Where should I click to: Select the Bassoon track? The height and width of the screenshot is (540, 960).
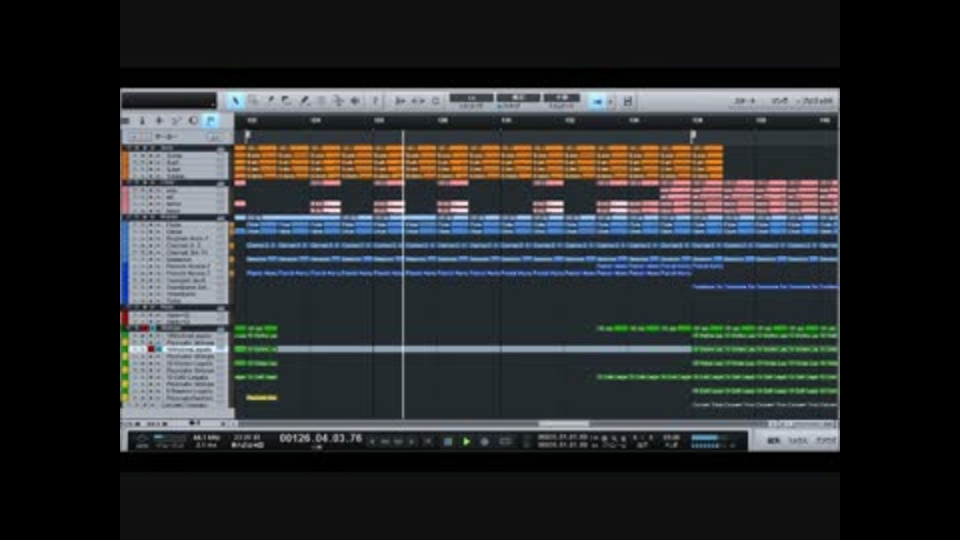coord(178,259)
